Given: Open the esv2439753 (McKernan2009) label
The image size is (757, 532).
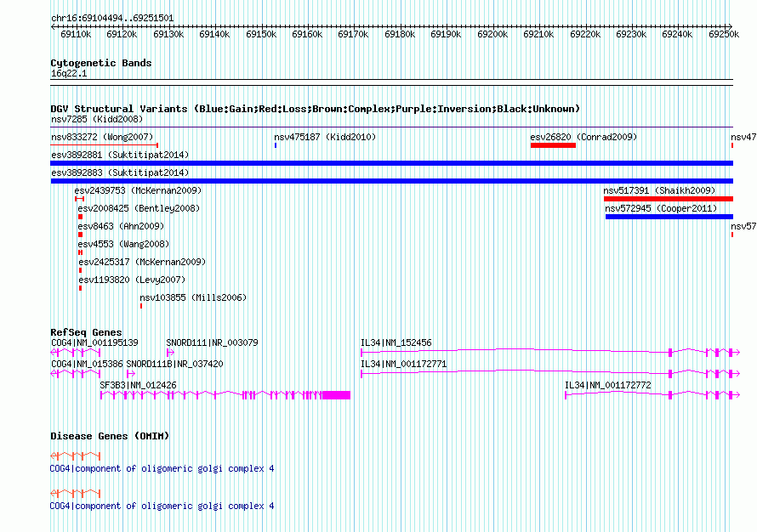Looking at the screenshot, I should [x=138, y=190].
